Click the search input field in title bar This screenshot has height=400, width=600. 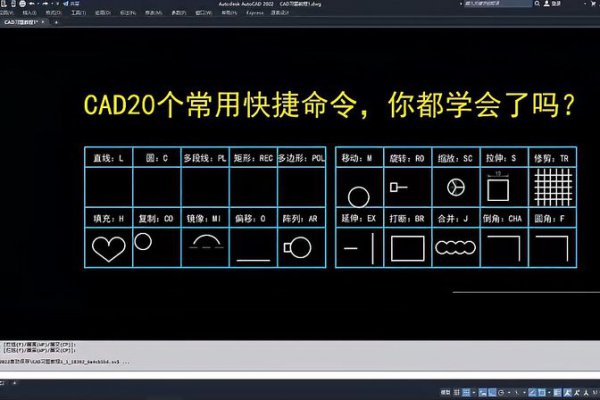(498, 3)
